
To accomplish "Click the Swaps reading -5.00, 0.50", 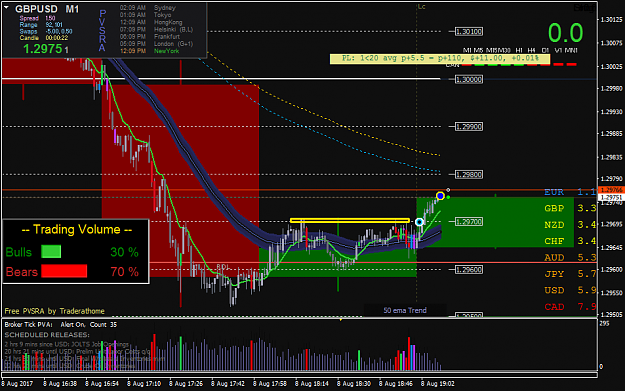I will coord(59,31).
